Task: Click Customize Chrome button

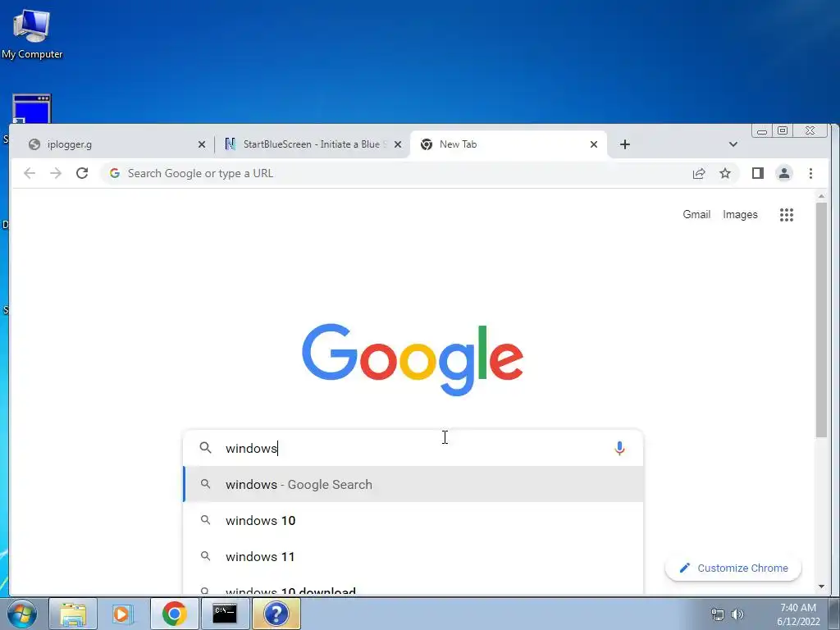Action: point(733,568)
